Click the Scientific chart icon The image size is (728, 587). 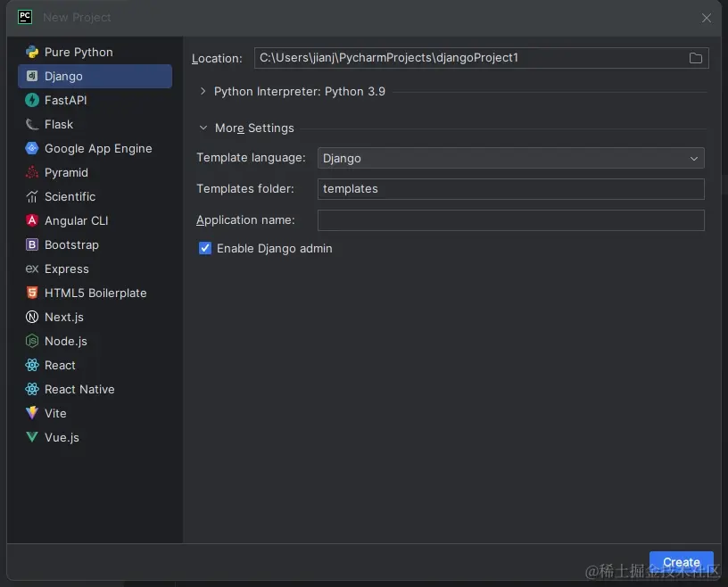(32, 197)
